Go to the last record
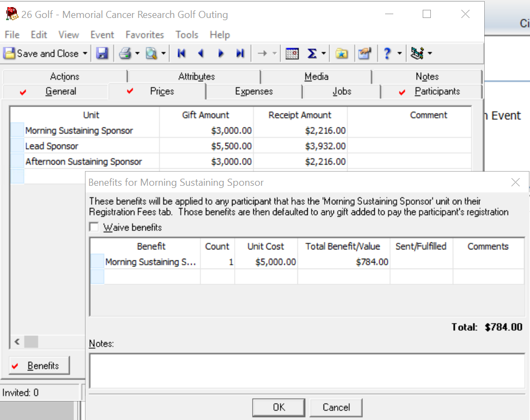The width and height of the screenshot is (530, 420). point(240,53)
